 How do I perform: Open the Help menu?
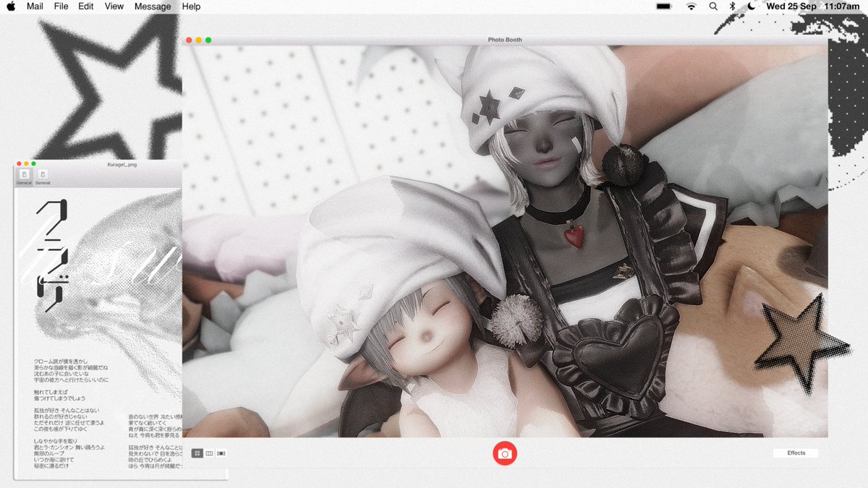click(x=191, y=7)
